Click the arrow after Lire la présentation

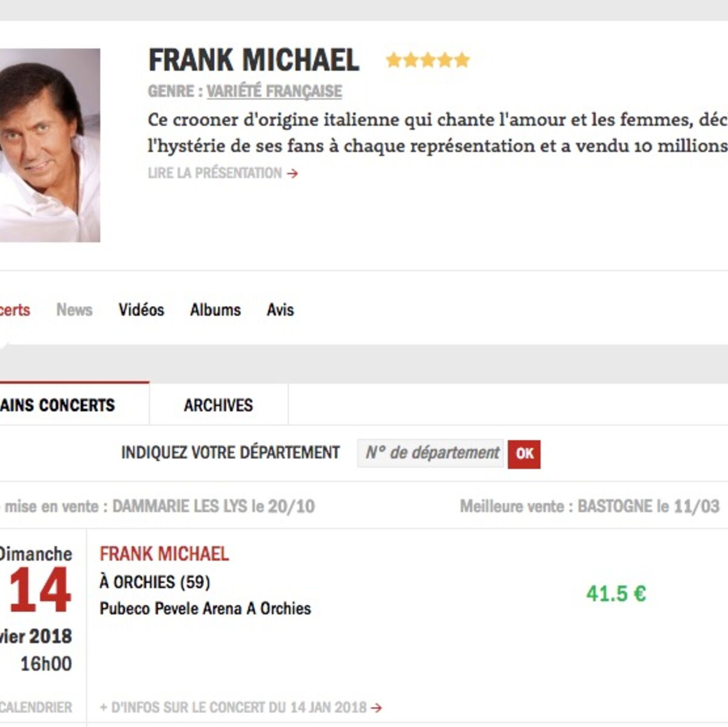point(293,173)
